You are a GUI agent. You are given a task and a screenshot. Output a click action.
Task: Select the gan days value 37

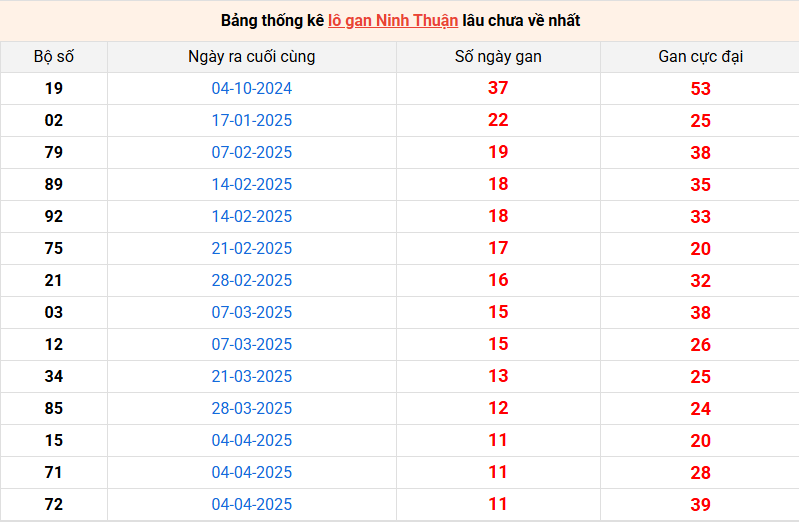coord(498,88)
